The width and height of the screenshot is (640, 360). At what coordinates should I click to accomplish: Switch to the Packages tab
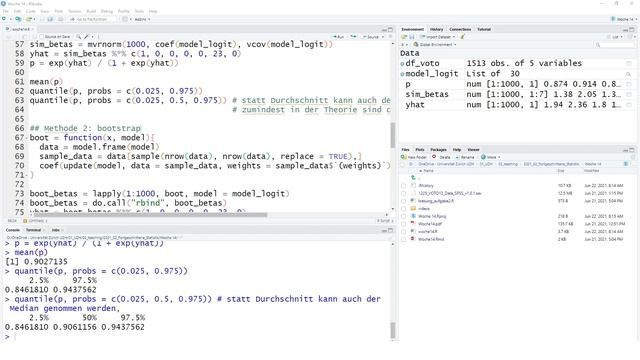coord(438,150)
